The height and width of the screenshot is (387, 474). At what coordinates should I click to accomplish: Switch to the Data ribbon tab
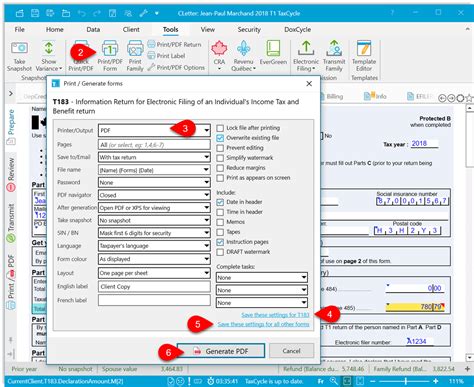[93, 29]
